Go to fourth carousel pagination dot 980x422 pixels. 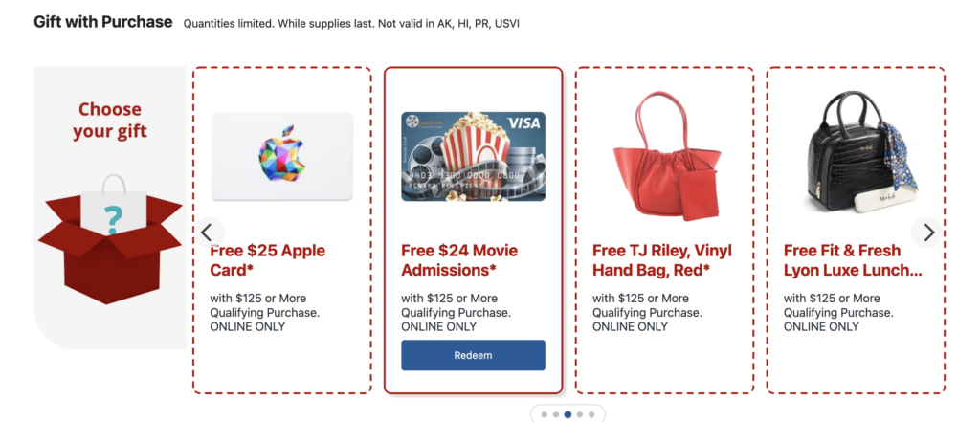pos(579,414)
